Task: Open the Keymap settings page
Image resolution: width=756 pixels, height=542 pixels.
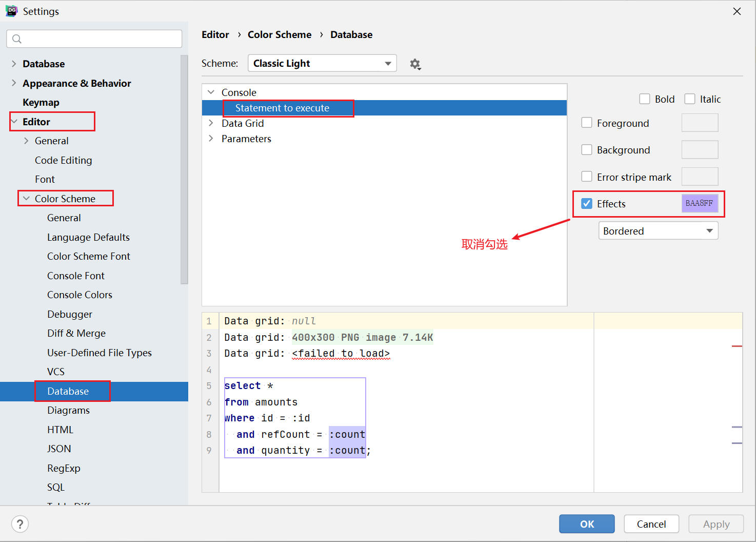Action: point(41,103)
